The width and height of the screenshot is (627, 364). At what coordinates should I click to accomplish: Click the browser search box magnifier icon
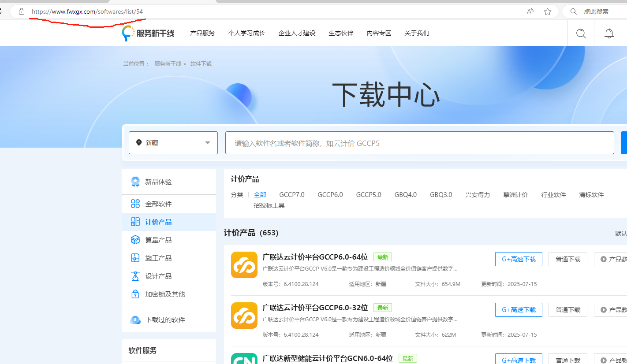click(573, 11)
